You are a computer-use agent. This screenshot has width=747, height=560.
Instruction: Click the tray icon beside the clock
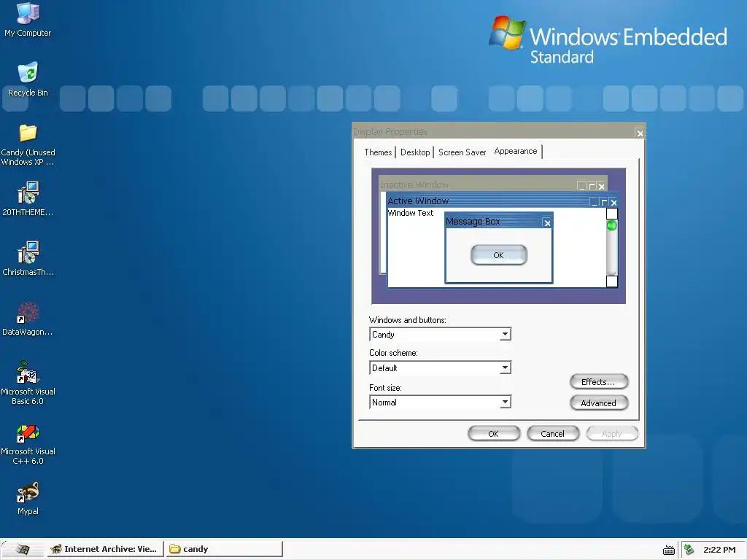(x=689, y=550)
